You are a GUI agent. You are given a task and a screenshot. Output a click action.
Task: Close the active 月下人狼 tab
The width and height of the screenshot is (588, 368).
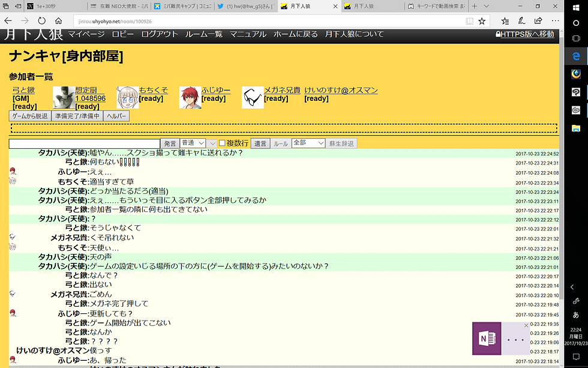coord(335,6)
